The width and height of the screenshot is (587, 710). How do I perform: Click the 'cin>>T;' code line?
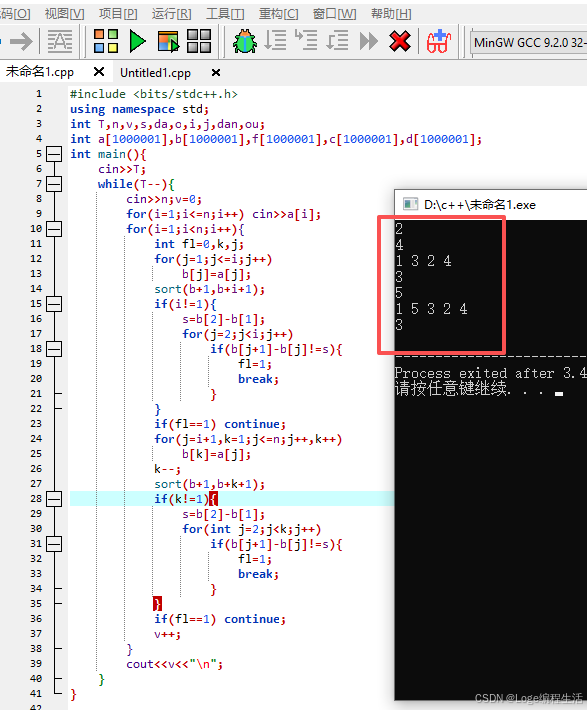click(122, 169)
